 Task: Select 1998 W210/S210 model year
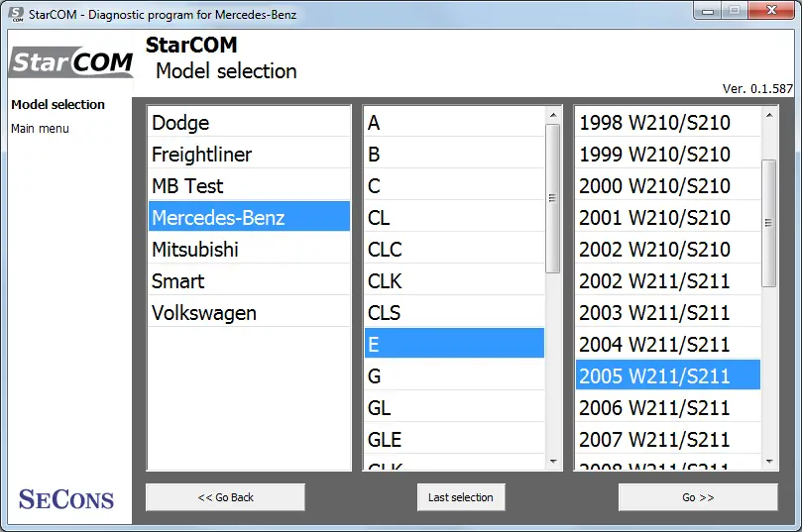[x=668, y=123]
